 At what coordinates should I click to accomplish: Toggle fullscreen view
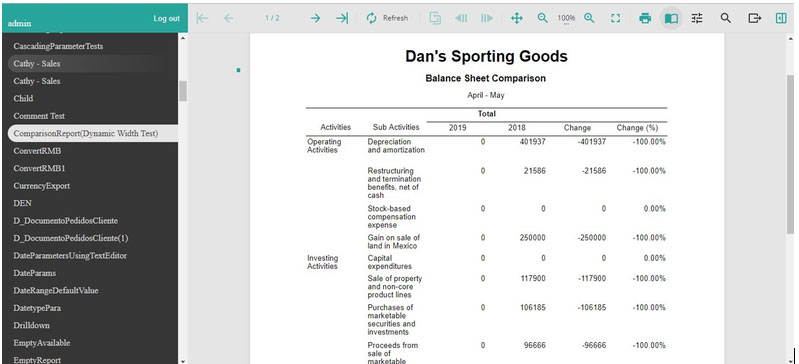tap(616, 18)
